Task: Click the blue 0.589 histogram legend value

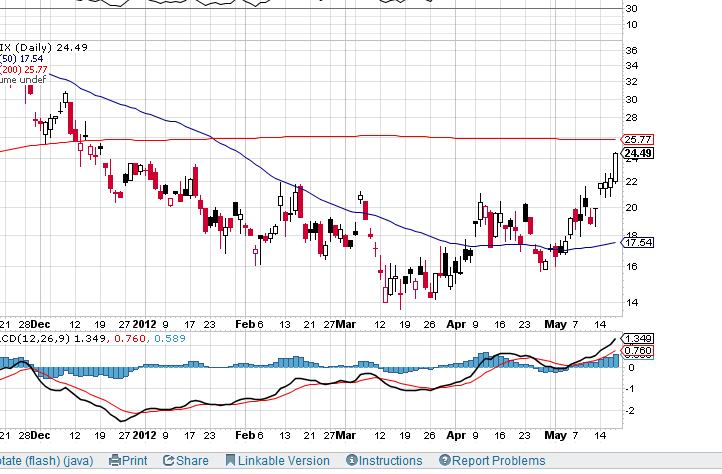Action: (x=170, y=339)
